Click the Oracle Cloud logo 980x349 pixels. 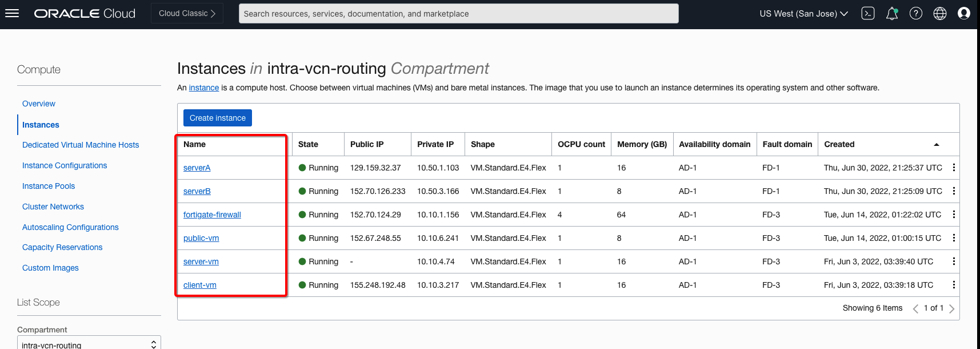[85, 13]
